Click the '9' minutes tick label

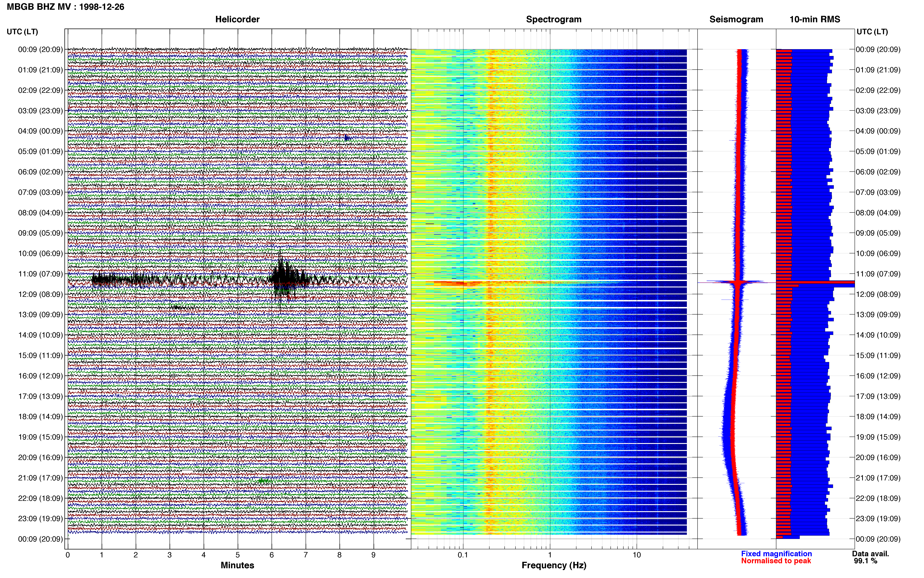click(x=373, y=555)
